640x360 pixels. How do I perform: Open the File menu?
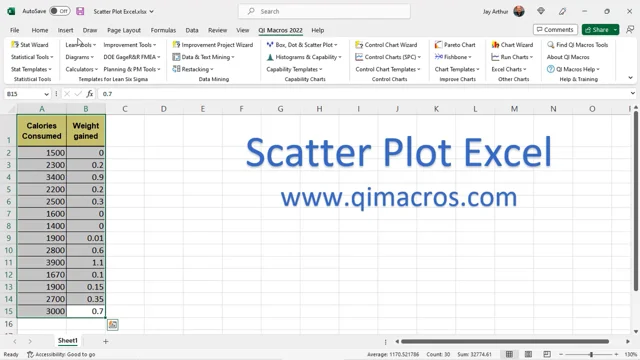coord(15,30)
